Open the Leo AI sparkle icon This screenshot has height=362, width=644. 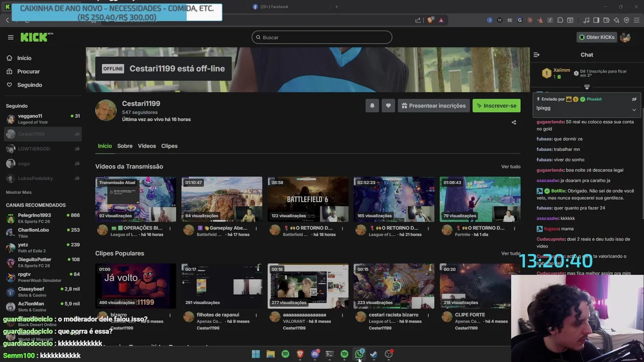616,20
